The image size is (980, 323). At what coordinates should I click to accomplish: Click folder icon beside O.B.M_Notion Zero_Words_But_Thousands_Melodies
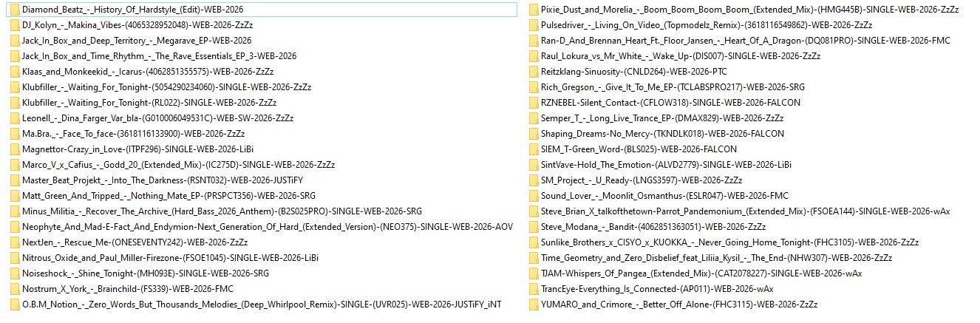click(x=15, y=305)
